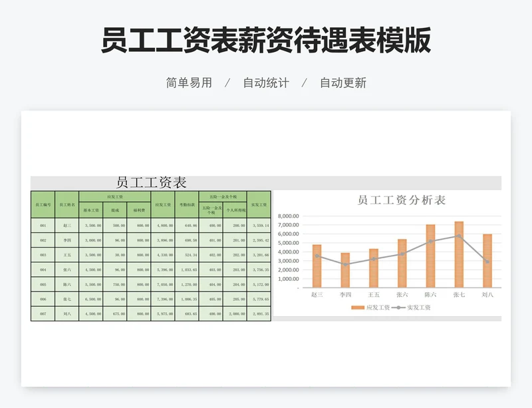
Task: Select the 员工编号 column header
Action: point(43,204)
